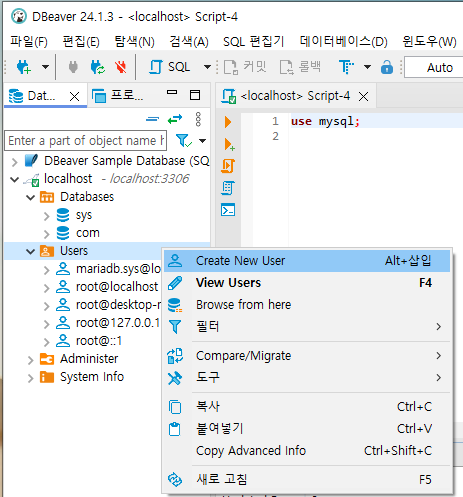Click the execute SQL statement arrow
Screen dimensions: 463x497
coord(228,122)
